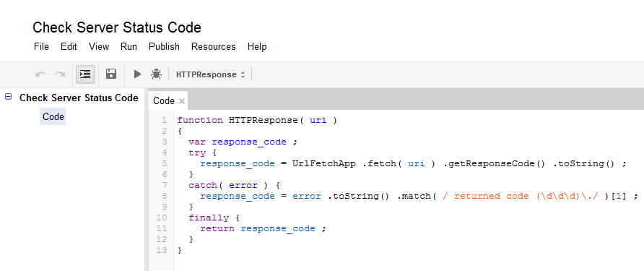The image size is (644, 271).
Task: Click the project title Check Server Status Code
Action: (117, 27)
